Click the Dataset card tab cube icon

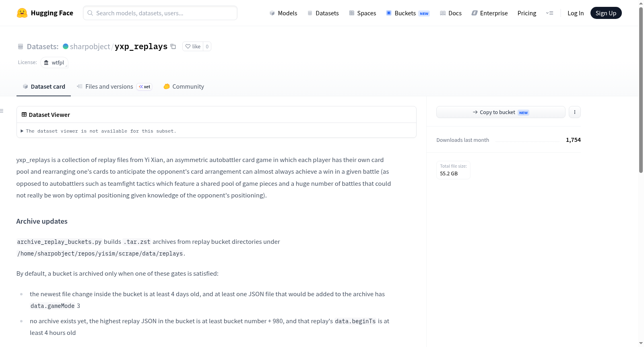pos(25,86)
